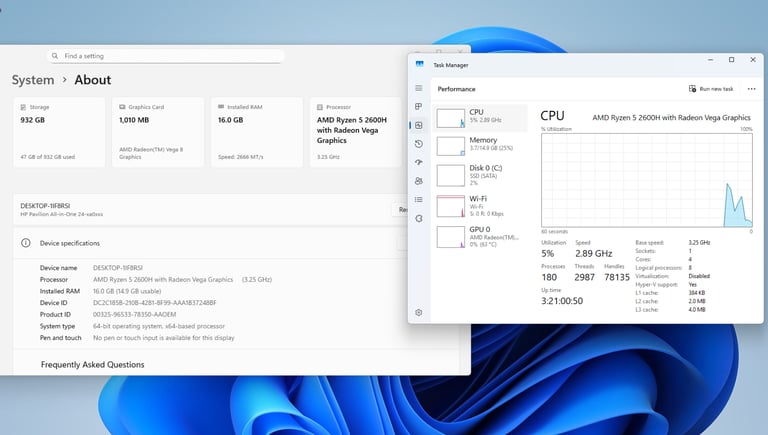768x435 pixels.
Task: Go back to System in breadcrumb
Action: (x=33, y=80)
